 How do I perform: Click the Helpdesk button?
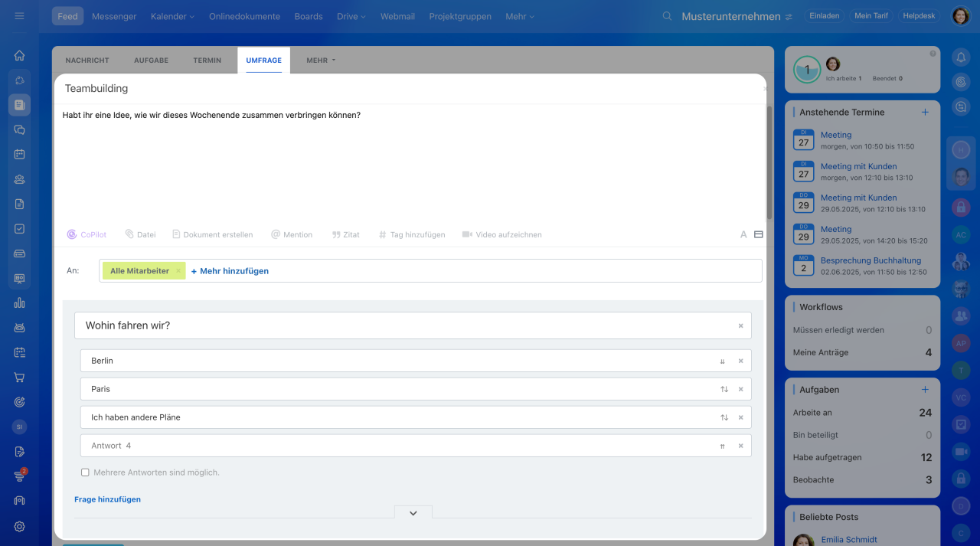pos(919,16)
